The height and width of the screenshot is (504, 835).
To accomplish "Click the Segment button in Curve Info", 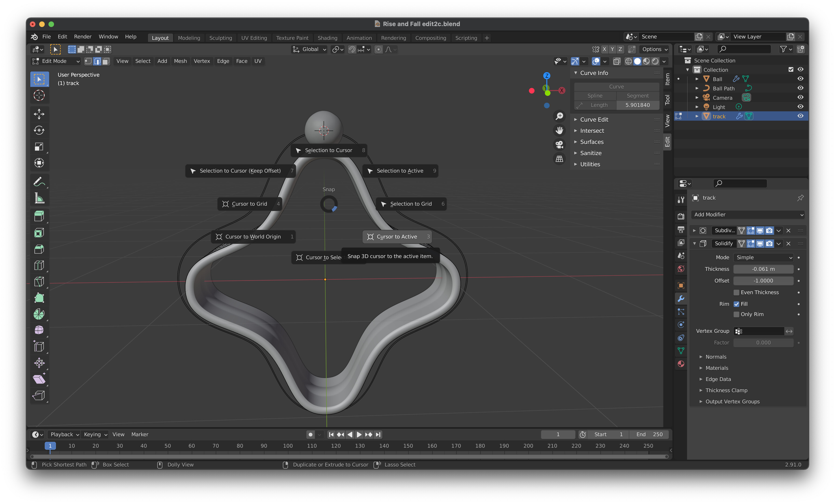I will click(x=637, y=95).
